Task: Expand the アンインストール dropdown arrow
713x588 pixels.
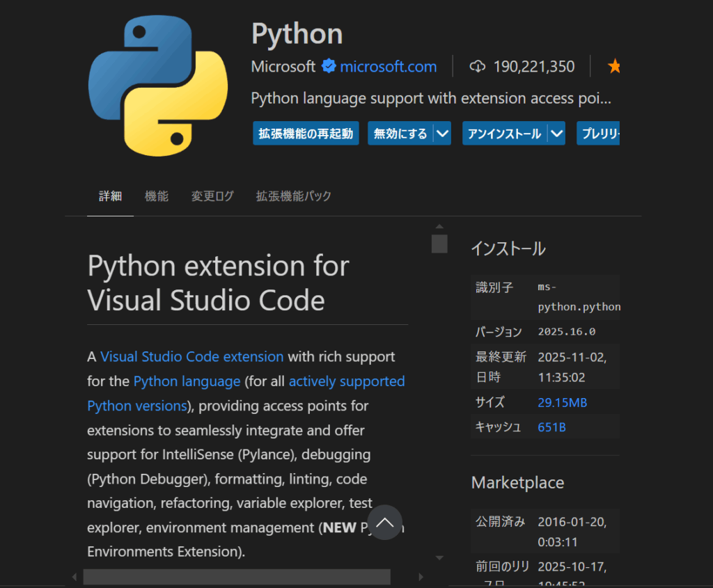Action: point(556,134)
